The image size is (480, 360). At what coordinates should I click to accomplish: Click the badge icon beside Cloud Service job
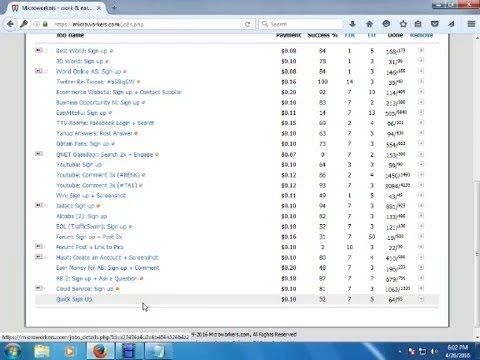pyautogui.click(x=40, y=288)
